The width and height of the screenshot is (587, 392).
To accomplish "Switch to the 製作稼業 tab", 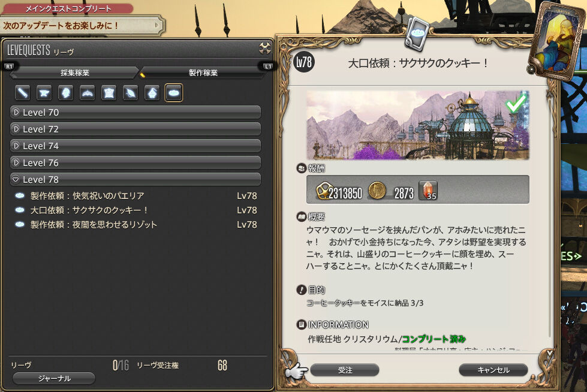I will 203,73.
